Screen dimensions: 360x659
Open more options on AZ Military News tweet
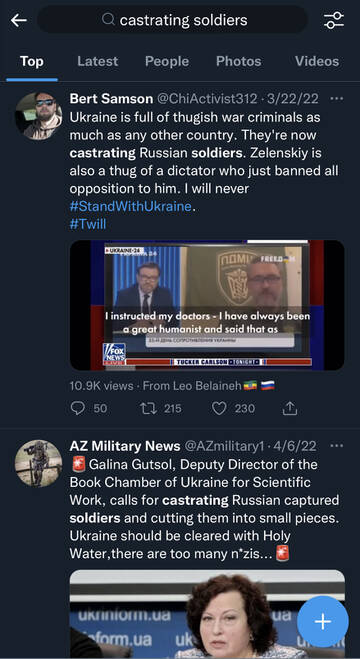tap(337, 445)
